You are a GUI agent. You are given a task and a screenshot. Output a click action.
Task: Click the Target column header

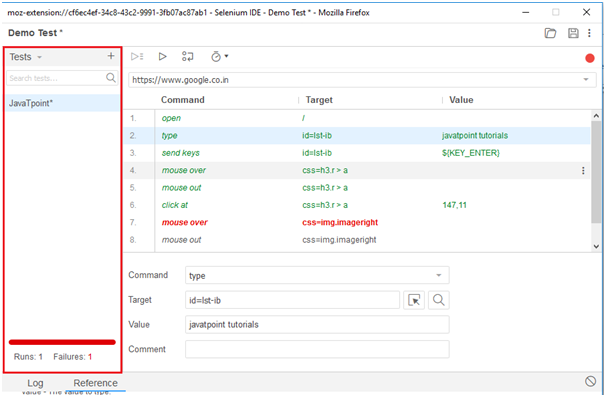(x=319, y=100)
